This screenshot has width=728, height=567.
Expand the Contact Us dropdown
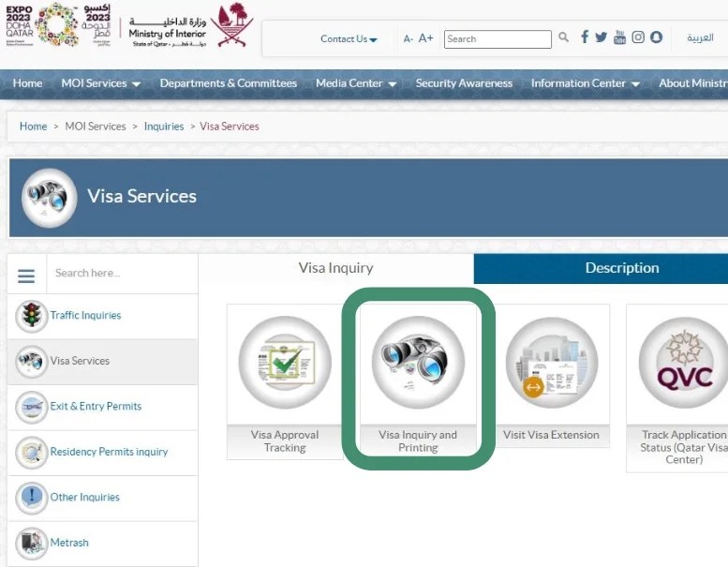(349, 39)
